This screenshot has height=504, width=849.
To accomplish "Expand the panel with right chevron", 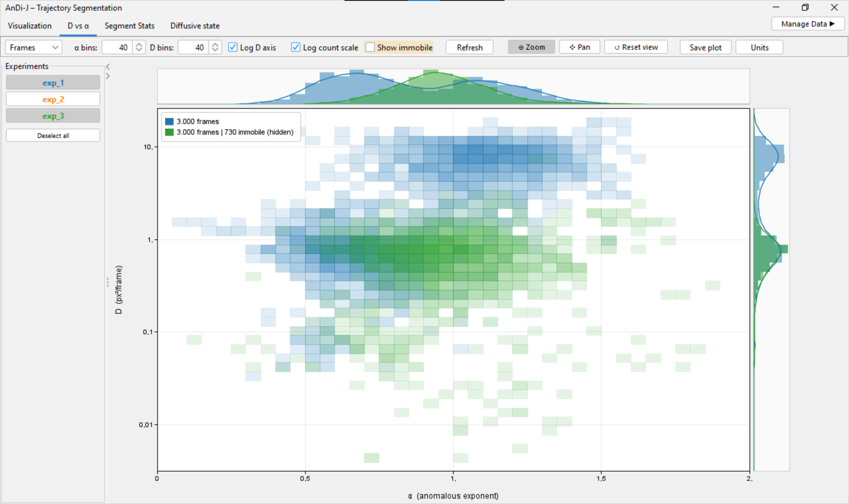I will 107,76.
